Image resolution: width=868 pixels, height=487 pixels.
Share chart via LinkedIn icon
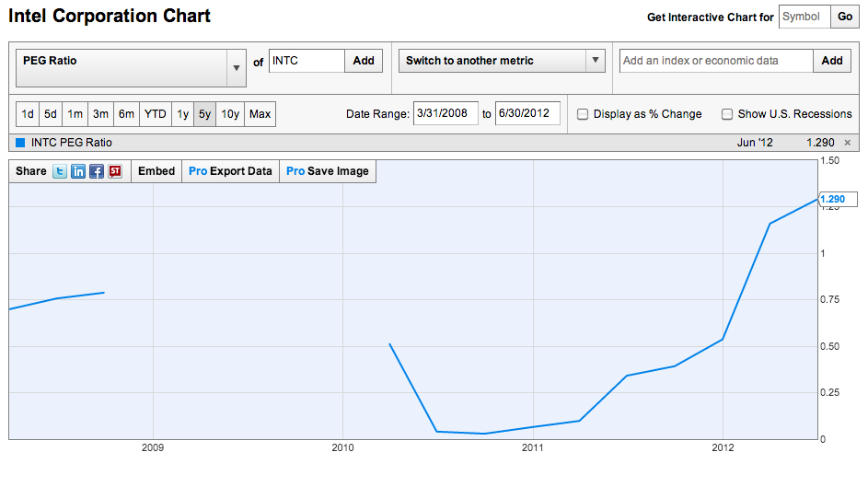tap(78, 171)
